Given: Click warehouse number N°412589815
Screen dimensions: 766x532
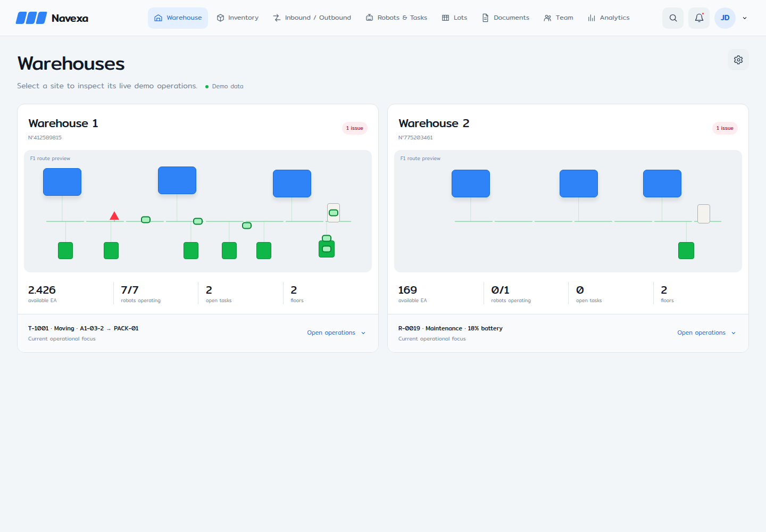Looking at the screenshot, I should click(45, 138).
